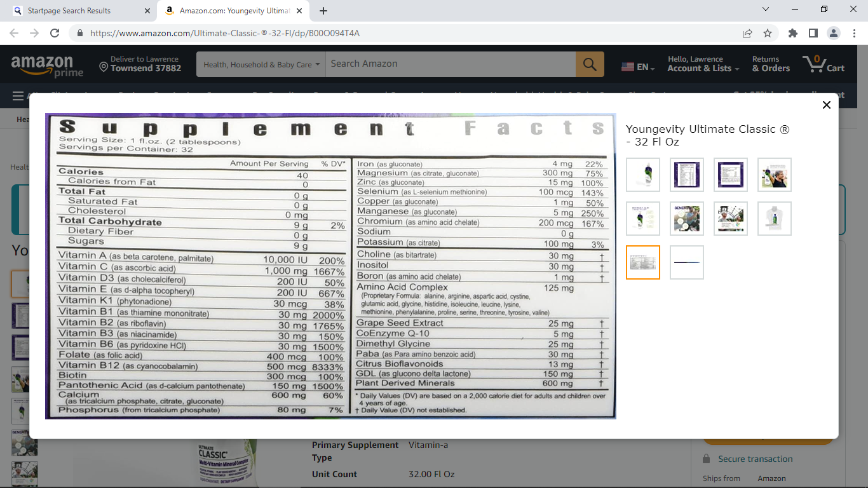Screen dimensions: 868x488
Task: Reload the Amazon page
Action: point(55,33)
